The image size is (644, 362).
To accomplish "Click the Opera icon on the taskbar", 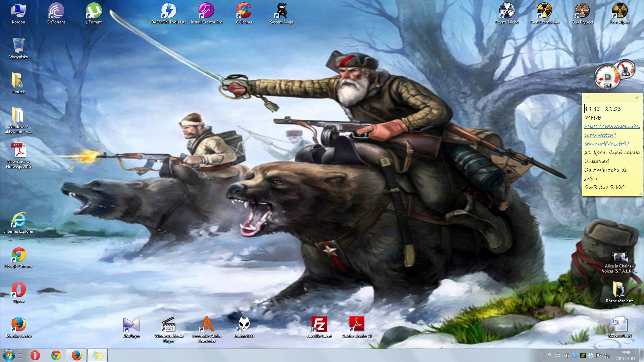I will coord(35,355).
